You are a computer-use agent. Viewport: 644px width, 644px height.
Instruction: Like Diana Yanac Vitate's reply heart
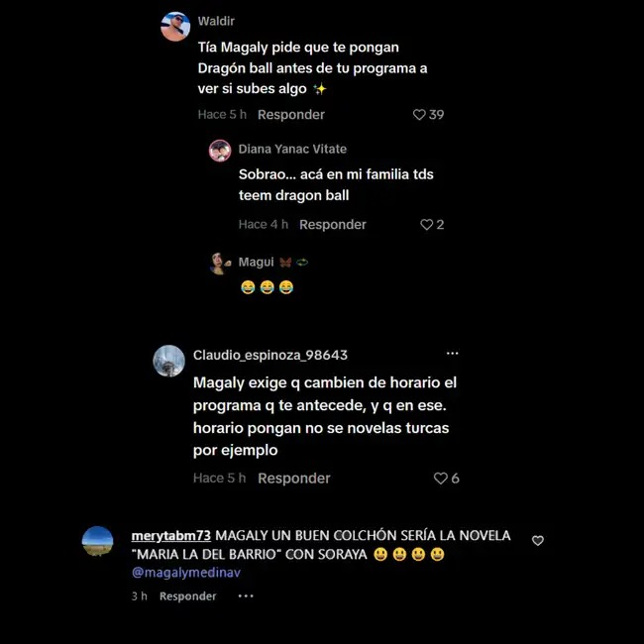click(427, 225)
